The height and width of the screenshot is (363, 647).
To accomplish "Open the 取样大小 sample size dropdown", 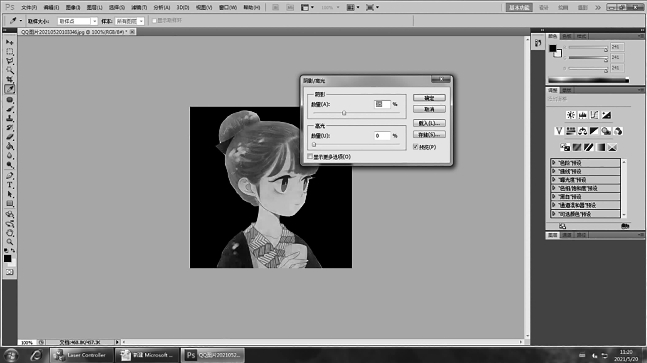I will [78, 21].
